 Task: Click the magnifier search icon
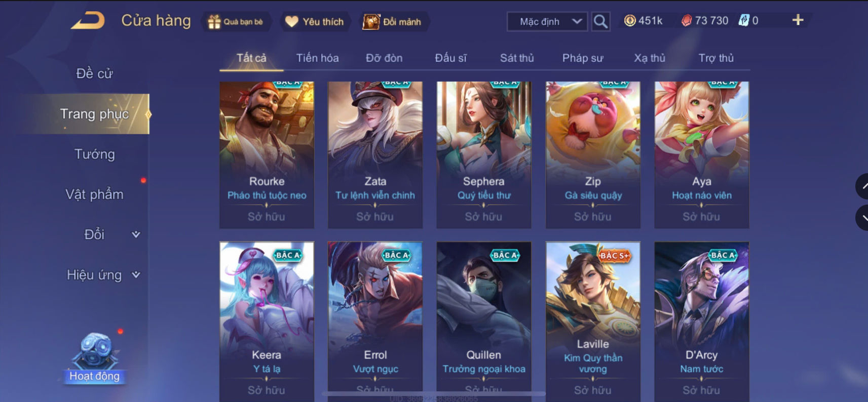[600, 22]
